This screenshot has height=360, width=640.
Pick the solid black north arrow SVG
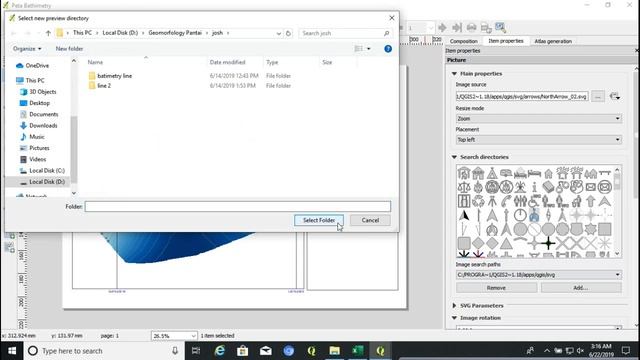pyautogui.click(x=464, y=215)
